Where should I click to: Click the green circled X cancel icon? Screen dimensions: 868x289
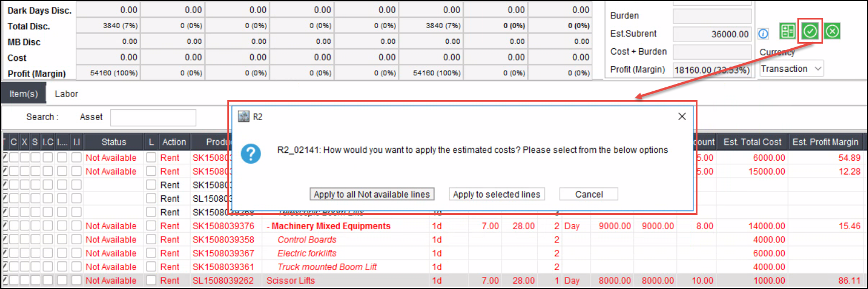click(x=832, y=32)
